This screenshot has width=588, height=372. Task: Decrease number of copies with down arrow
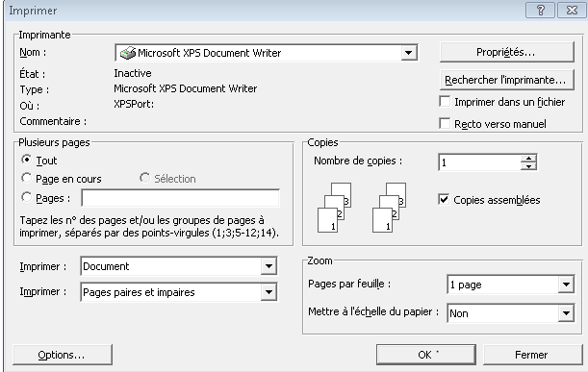coord(528,166)
